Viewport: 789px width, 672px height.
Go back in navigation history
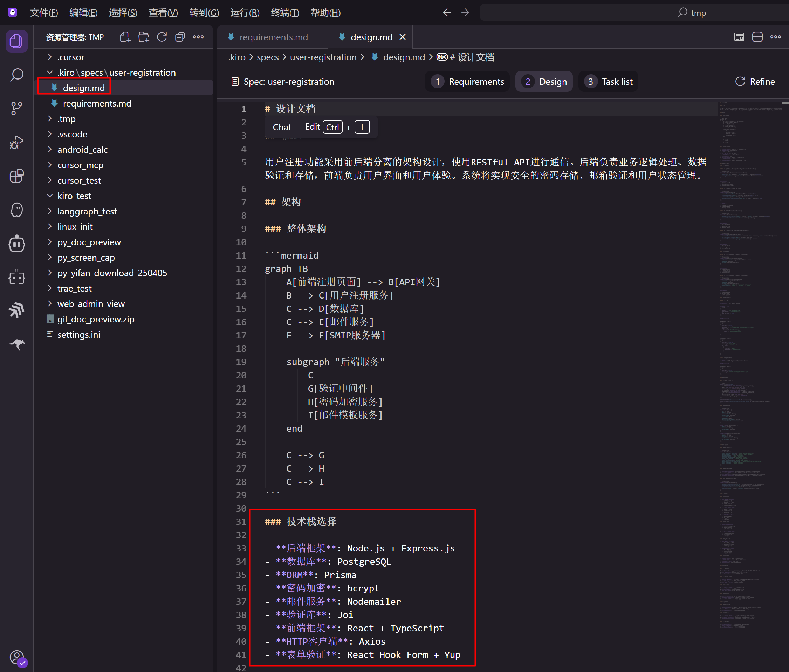[447, 13]
